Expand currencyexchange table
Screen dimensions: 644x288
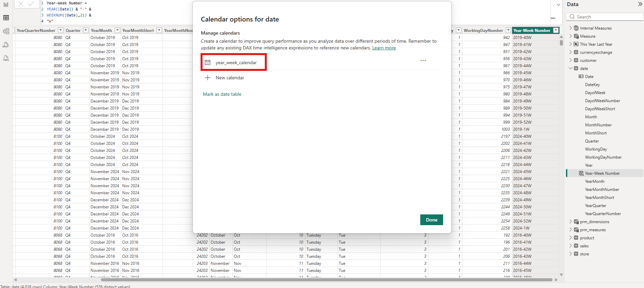pyautogui.click(x=571, y=52)
